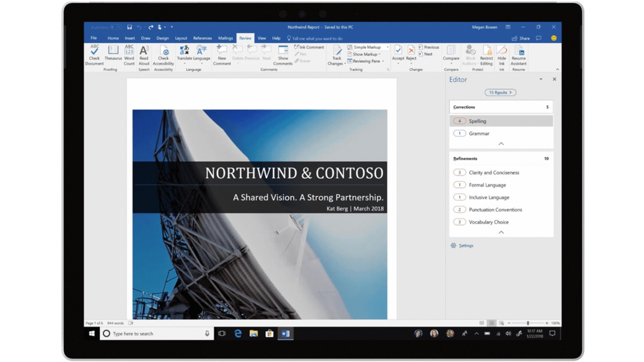Image resolution: width=644 pixels, height=362 pixels.
Task: Collapse the Corrections section in Editor pane
Action: [x=501, y=143]
